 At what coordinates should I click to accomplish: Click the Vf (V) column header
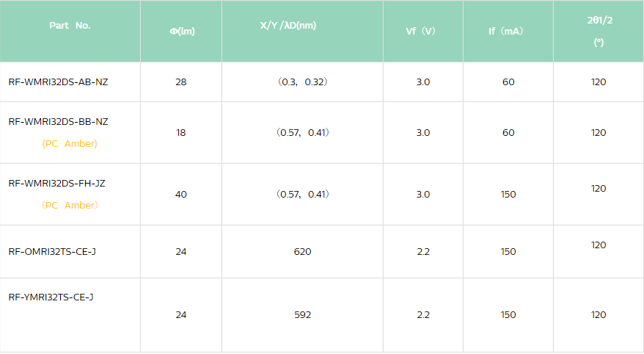(421, 31)
